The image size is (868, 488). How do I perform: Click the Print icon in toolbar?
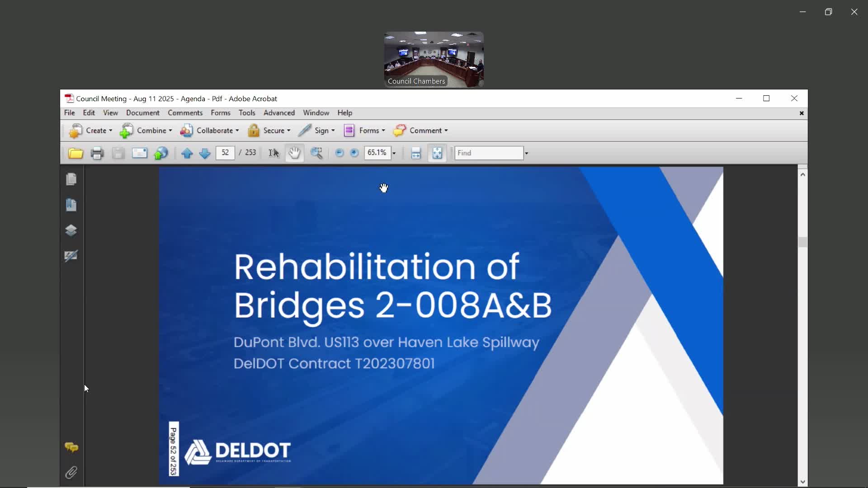tap(97, 153)
